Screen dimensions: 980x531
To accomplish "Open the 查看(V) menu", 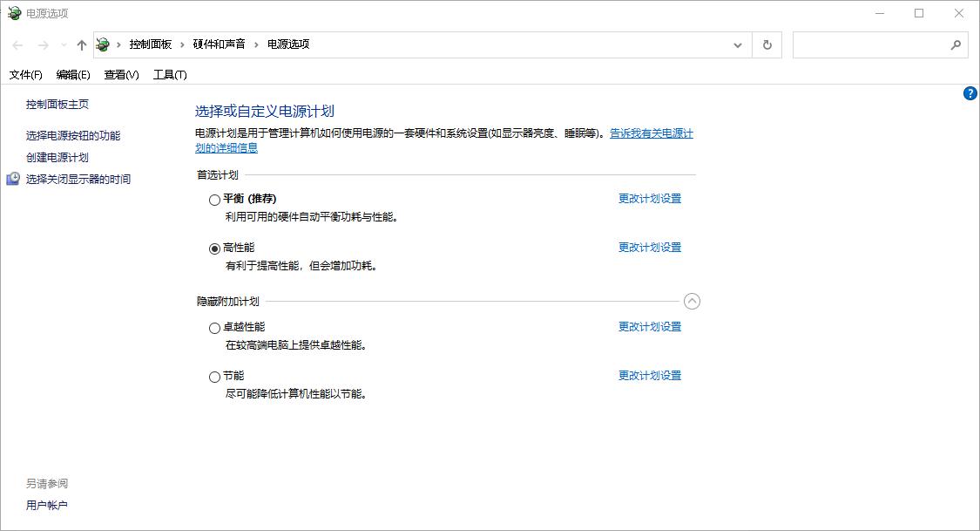I will point(119,75).
